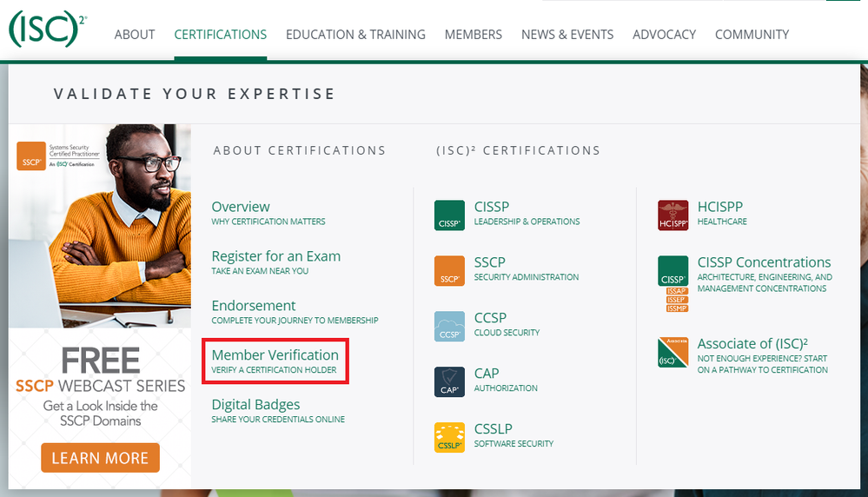Click the SSCP webcast promo photo
The width and height of the screenshot is (868, 497).
(100, 226)
